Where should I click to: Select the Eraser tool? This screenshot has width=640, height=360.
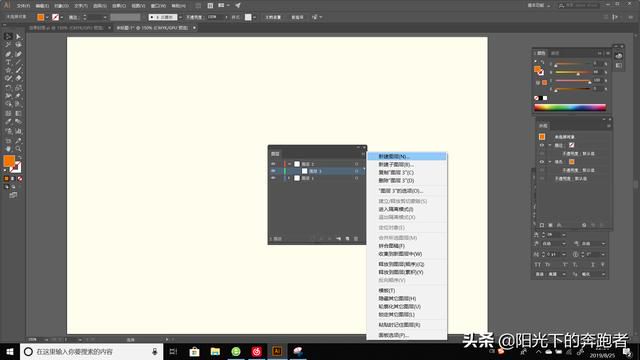point(18,78)
